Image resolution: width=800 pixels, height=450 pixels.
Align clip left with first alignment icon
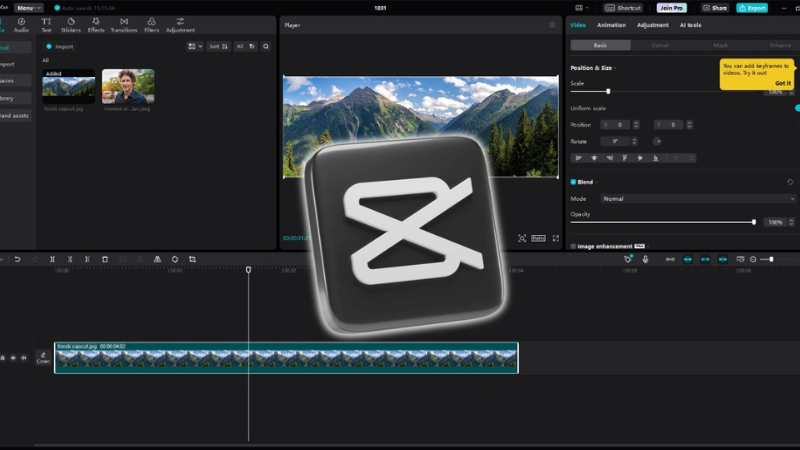point(579,158)
